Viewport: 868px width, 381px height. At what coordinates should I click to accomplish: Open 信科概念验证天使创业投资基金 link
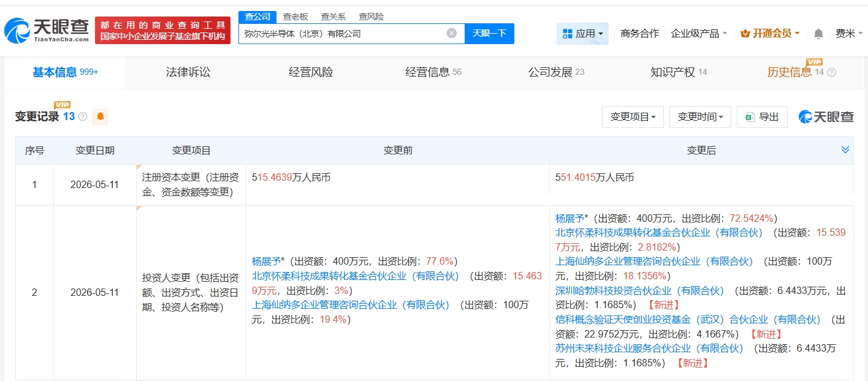688,319
